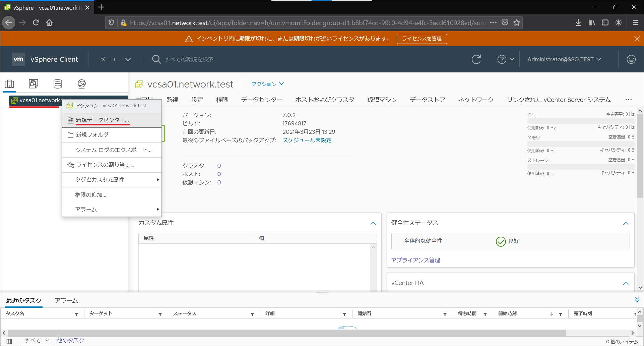
Task: Click main content vertical scrollbar
Action: coord(640,156)
